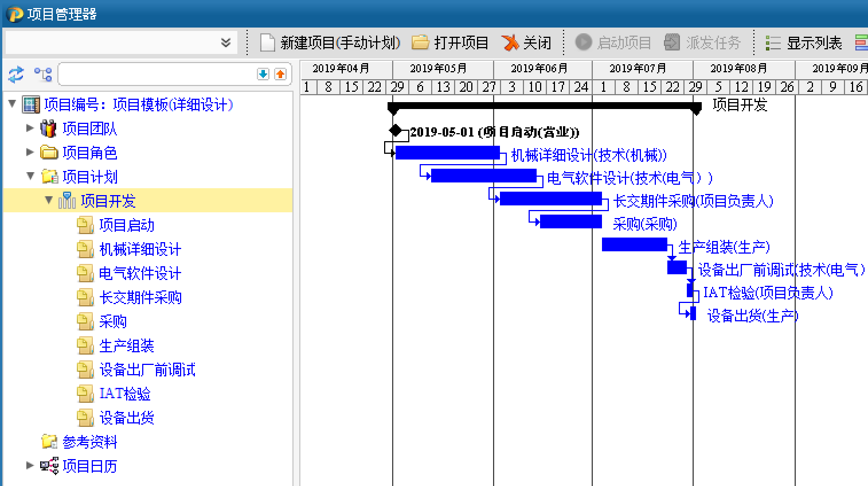Click the task icon next to 项目启动
The height and width of the screenshot is (486, 868).
85,225
